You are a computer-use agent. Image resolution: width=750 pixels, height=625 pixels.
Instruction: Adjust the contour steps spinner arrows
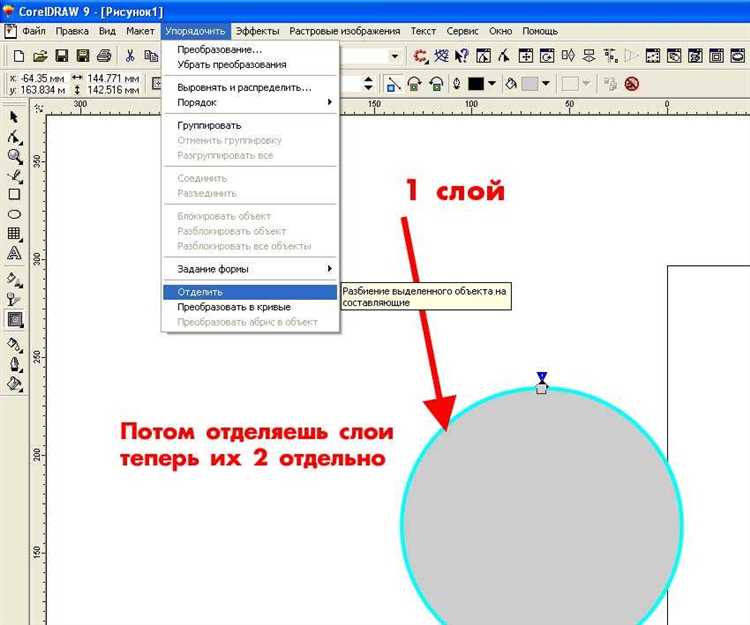point(368,84)
